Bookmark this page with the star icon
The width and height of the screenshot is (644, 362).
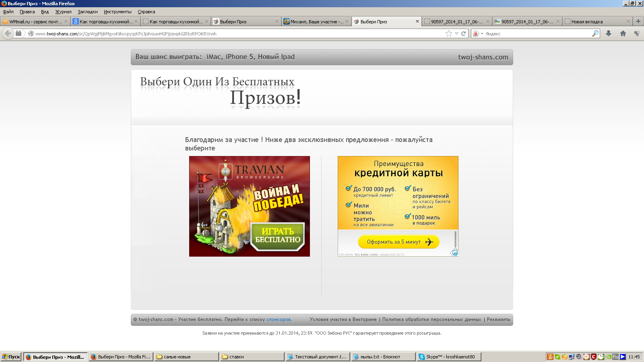click(x=449, y=33)
